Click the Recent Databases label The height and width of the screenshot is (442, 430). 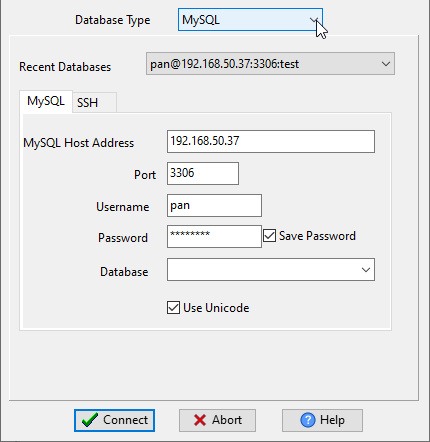point(65,67)
